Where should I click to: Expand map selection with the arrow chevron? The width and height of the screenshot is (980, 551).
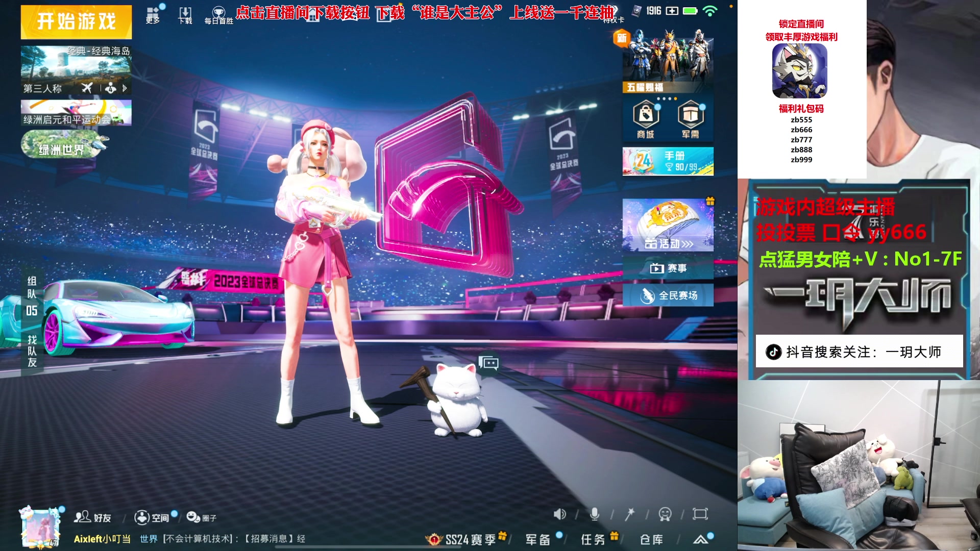pyautogui.click(x=125, y=88)
